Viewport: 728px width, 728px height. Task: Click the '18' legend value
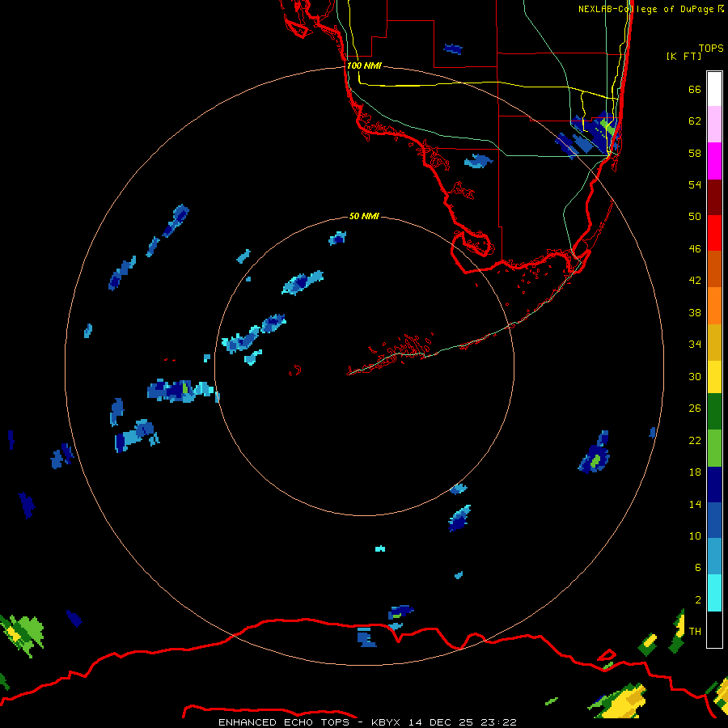coord(695,472)
